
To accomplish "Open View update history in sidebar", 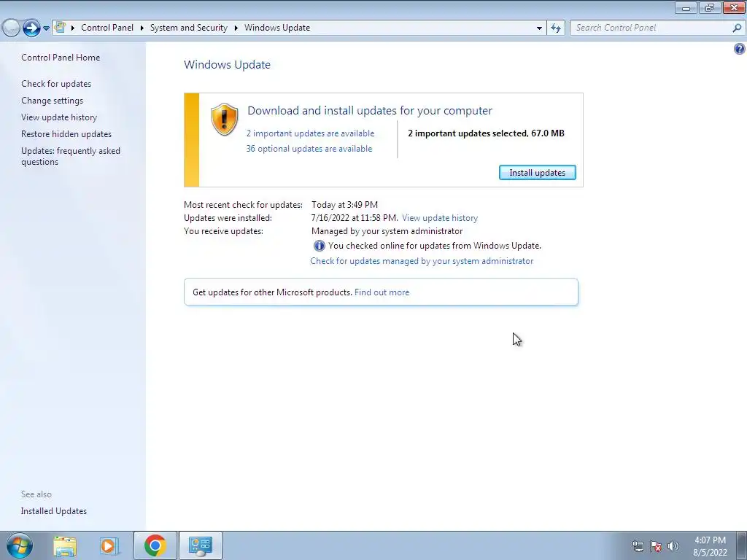I will tap(59, 117).
